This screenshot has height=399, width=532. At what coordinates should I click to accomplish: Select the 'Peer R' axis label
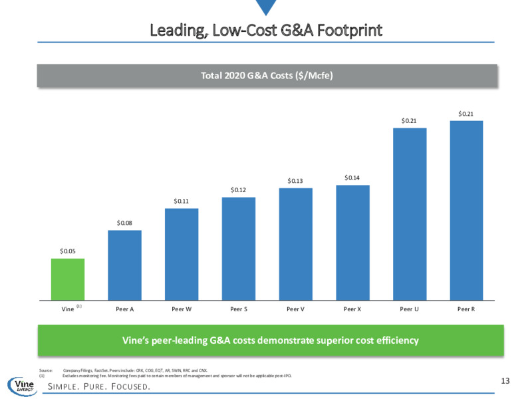(x=466, y=309)
